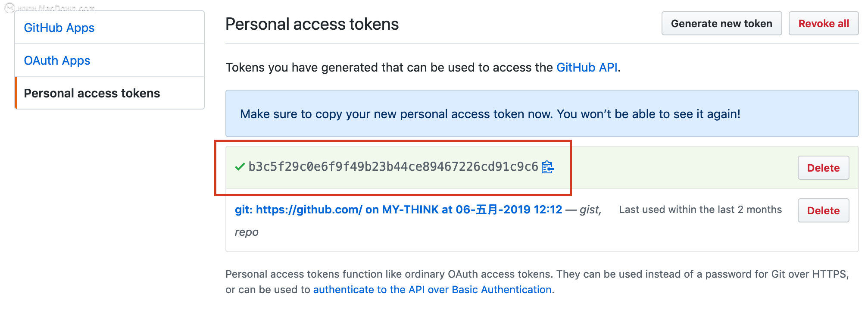Screen dimensions: 868x313
Task: Select Personal access tokens sidebar item
Action: 109,93
